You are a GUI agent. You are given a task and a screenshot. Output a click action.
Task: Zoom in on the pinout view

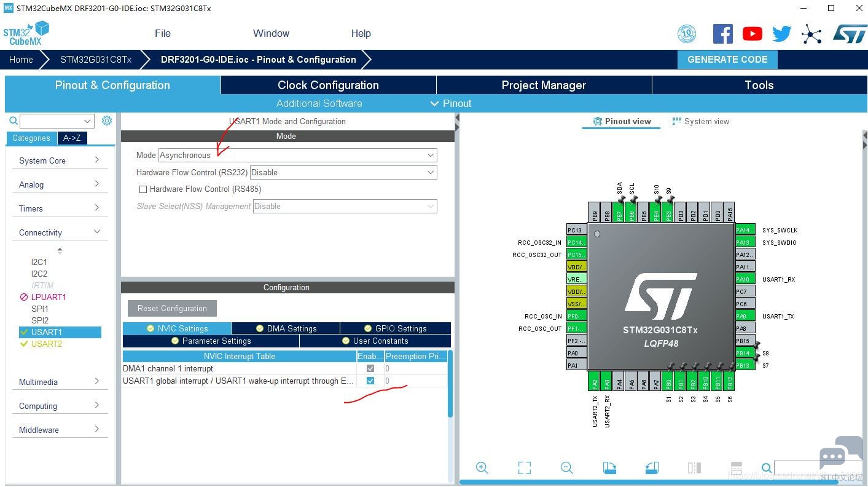482,468
